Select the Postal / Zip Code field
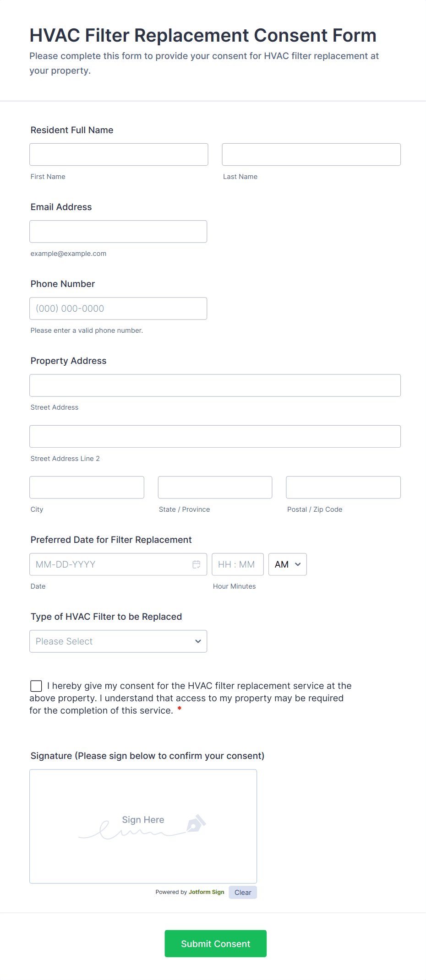 (x=343, y=487)
